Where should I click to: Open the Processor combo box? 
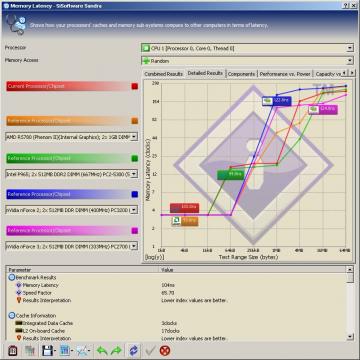[x=247, y=48]
